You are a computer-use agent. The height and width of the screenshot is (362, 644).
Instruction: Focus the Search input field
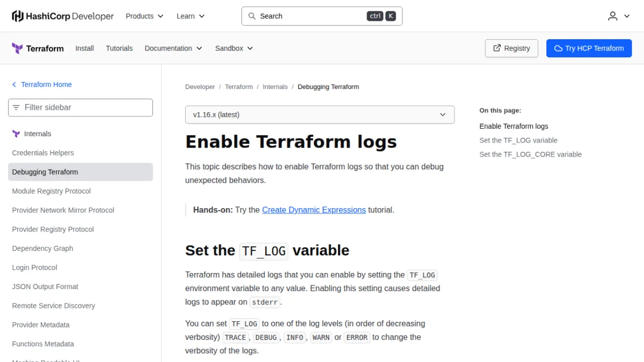322,16
